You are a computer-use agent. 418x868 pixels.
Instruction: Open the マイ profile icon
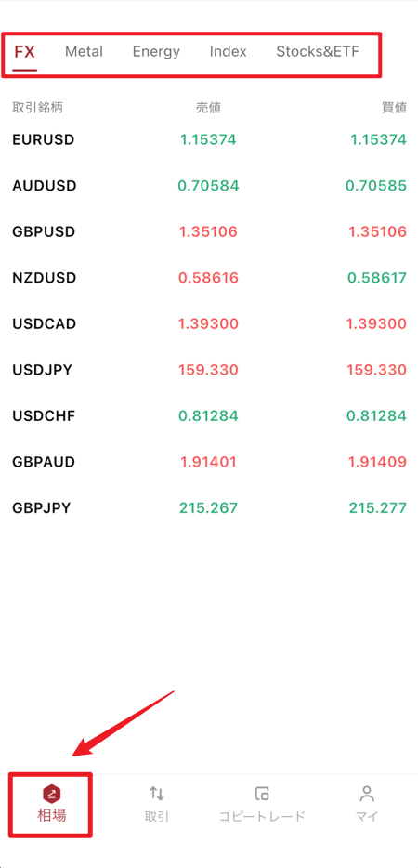(367, 794)
